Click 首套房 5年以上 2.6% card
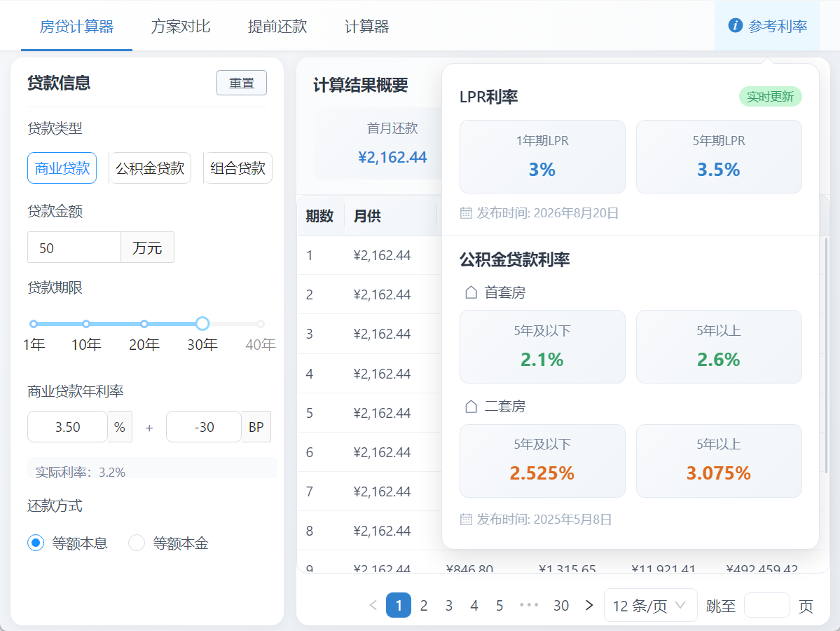The image size is (840, 631). coord(718,346)
